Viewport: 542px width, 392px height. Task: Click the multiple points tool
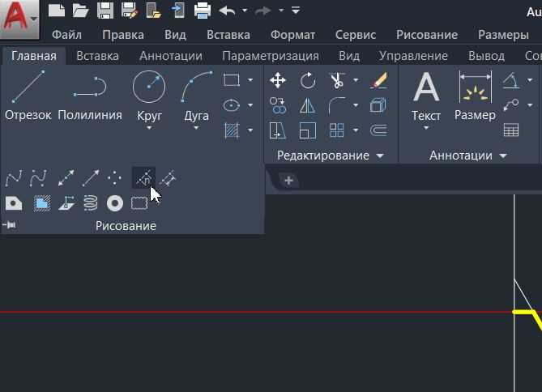pos(114,178)
